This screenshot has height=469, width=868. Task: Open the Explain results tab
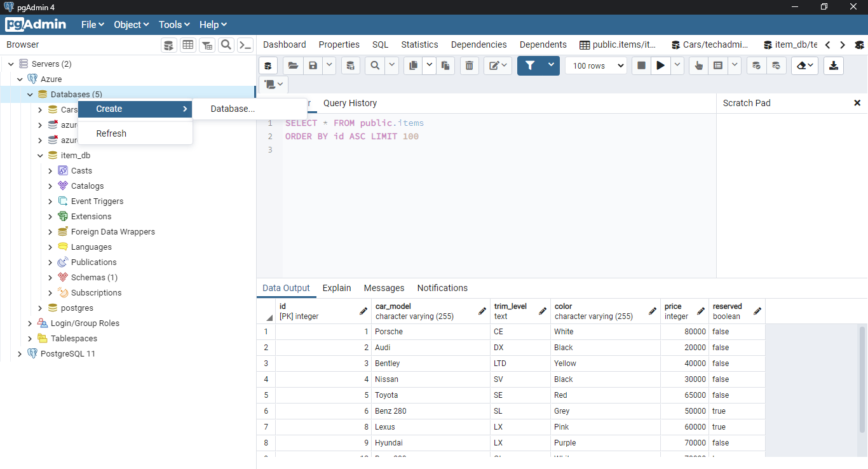point(337,288)
